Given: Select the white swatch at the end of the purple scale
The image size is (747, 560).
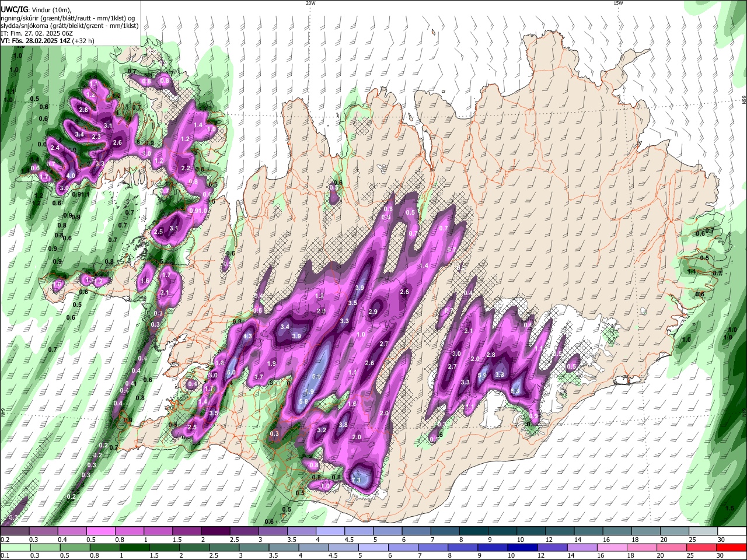Looking at the screenshot, I should click(731, 531).
